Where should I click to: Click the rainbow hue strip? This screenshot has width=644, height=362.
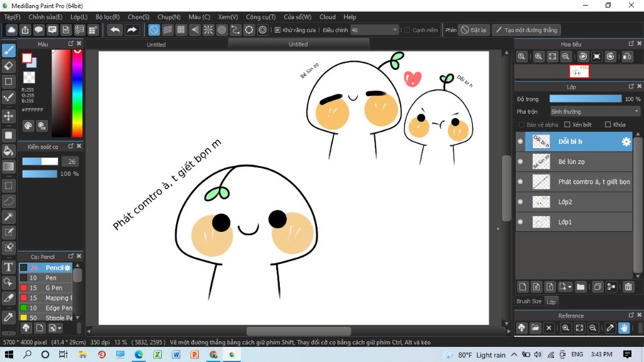[77, 93]
